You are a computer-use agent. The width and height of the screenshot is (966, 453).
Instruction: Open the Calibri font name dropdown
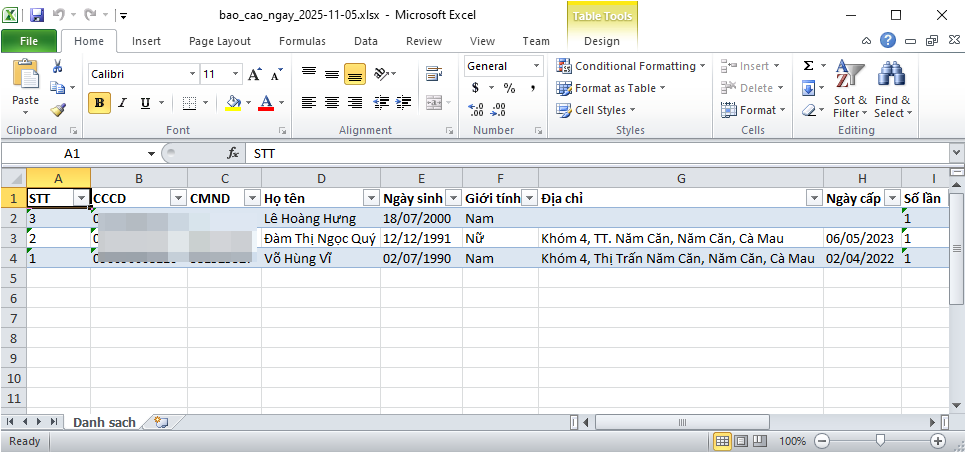(x=192, y=75)
